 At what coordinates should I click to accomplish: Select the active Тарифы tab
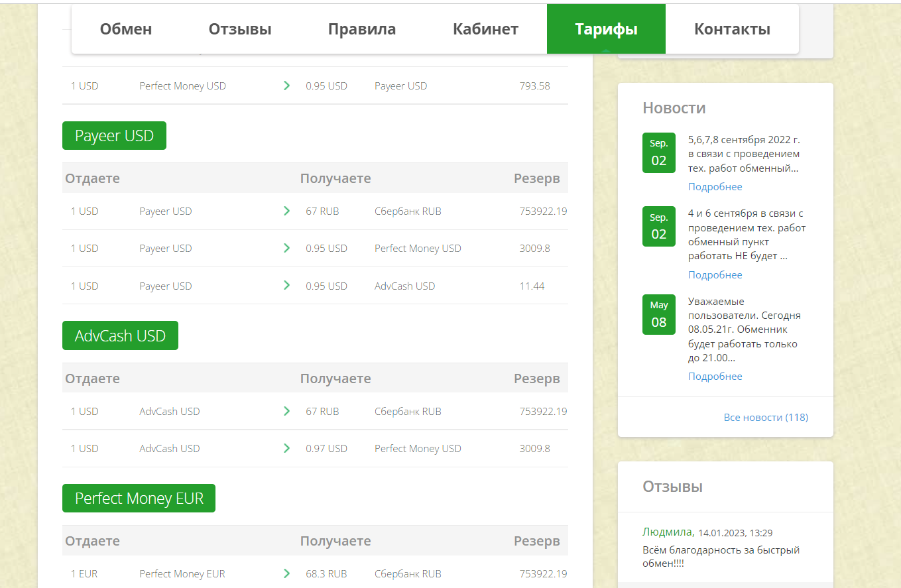coord(606,29)
